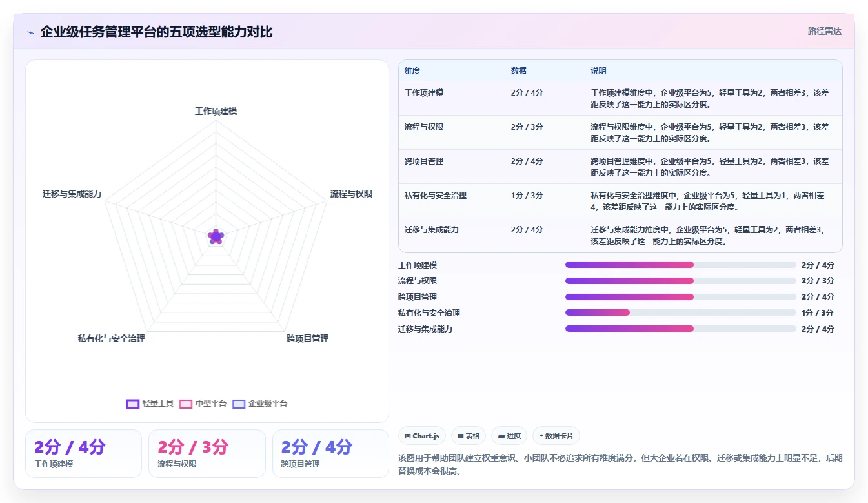
Task: Select the 流程与权限 table row name
Action: [x=424, y=127]
